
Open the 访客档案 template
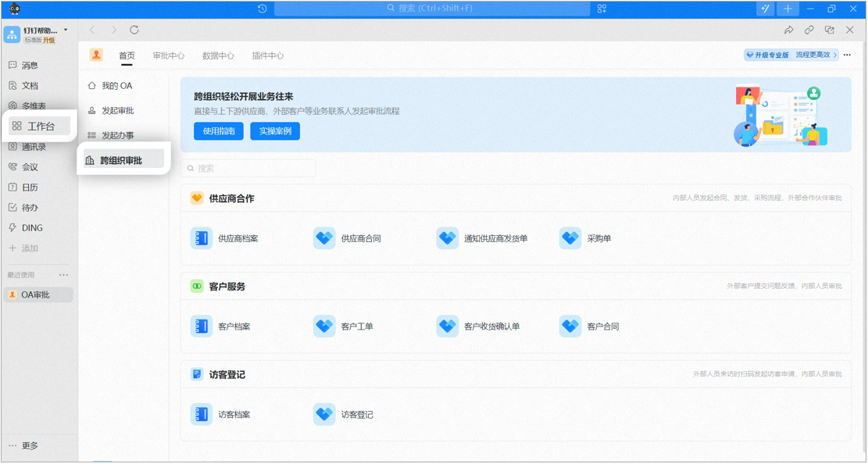point(220,414)
